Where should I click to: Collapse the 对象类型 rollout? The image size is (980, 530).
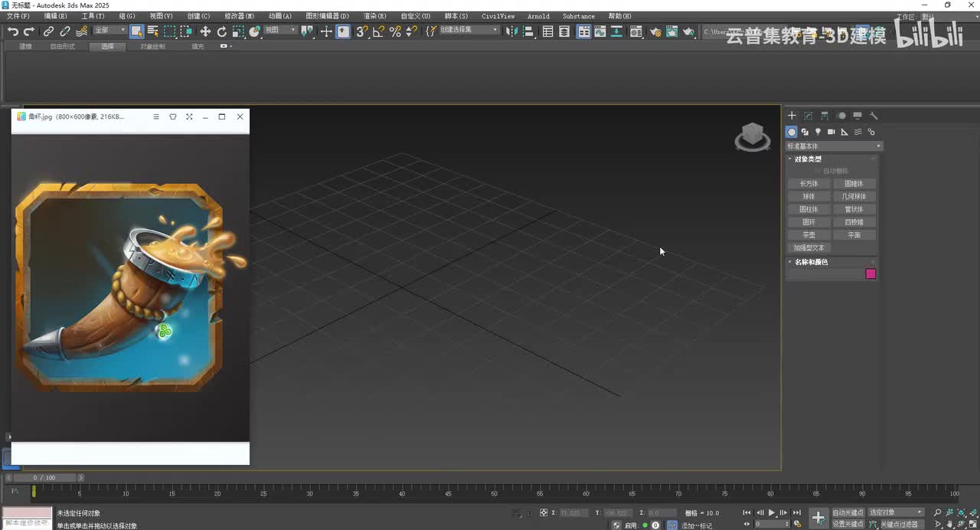tap(807, 159)
